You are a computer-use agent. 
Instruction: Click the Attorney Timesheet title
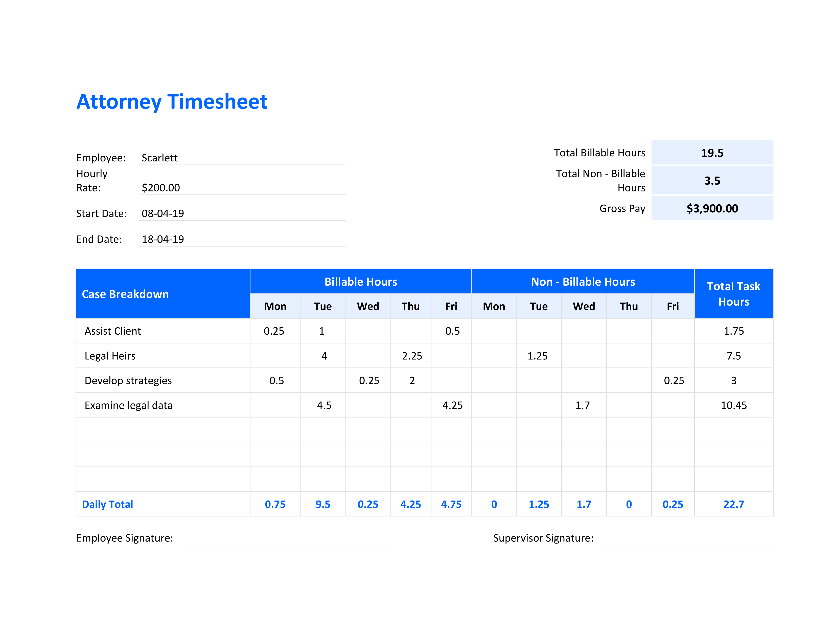click(x=172, y=102)
